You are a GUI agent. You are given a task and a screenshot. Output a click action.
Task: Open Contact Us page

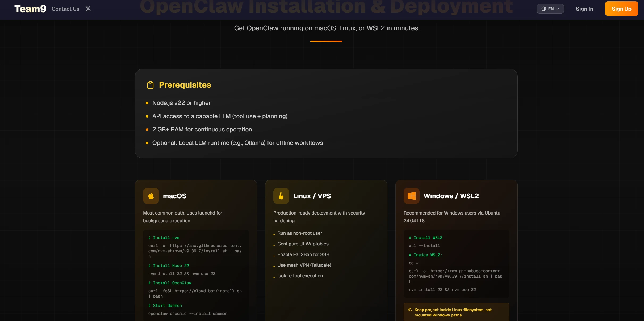click(x=65, y=9)
